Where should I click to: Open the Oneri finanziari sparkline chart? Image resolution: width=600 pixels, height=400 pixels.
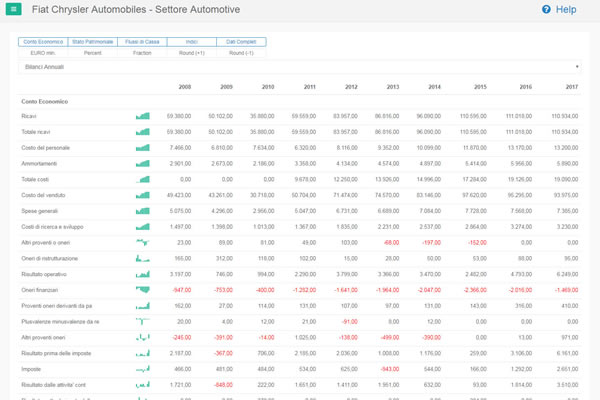(143, 290)
